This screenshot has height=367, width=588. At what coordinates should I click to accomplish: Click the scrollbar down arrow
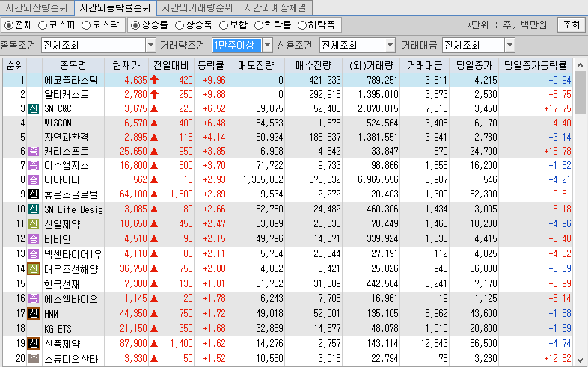coord(580,360)
